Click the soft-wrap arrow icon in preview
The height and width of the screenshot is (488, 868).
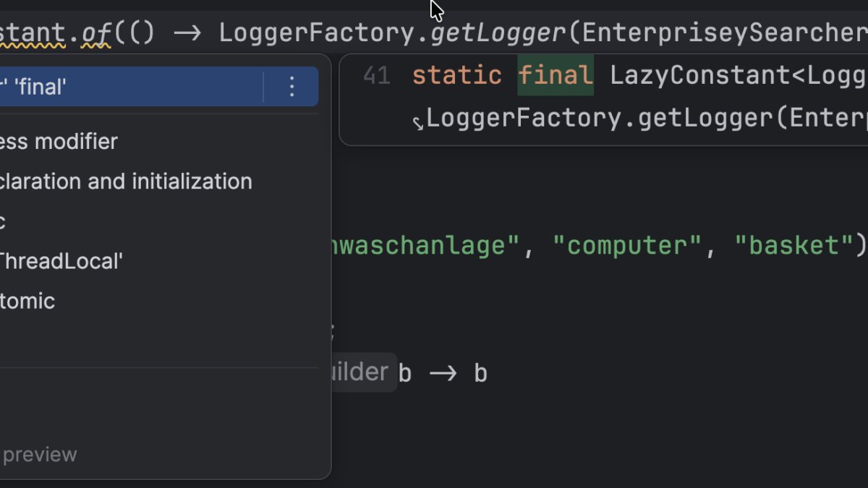tap(418, 122)
